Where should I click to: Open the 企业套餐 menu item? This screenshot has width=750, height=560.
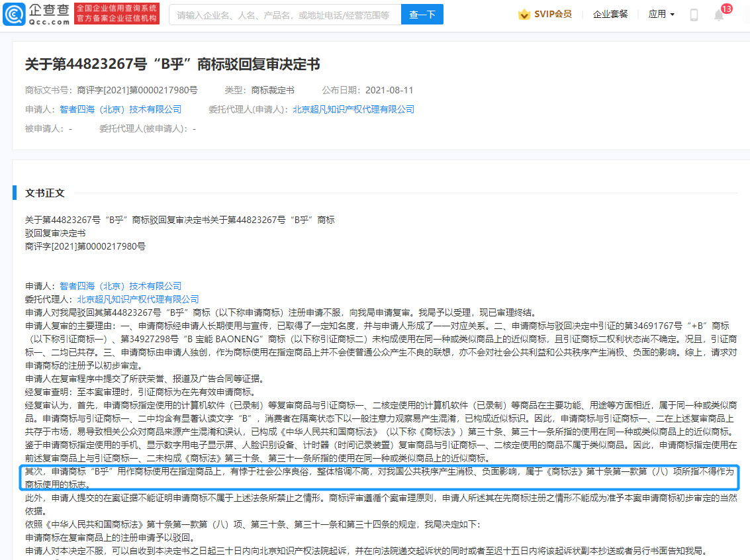tap(610, 14)
